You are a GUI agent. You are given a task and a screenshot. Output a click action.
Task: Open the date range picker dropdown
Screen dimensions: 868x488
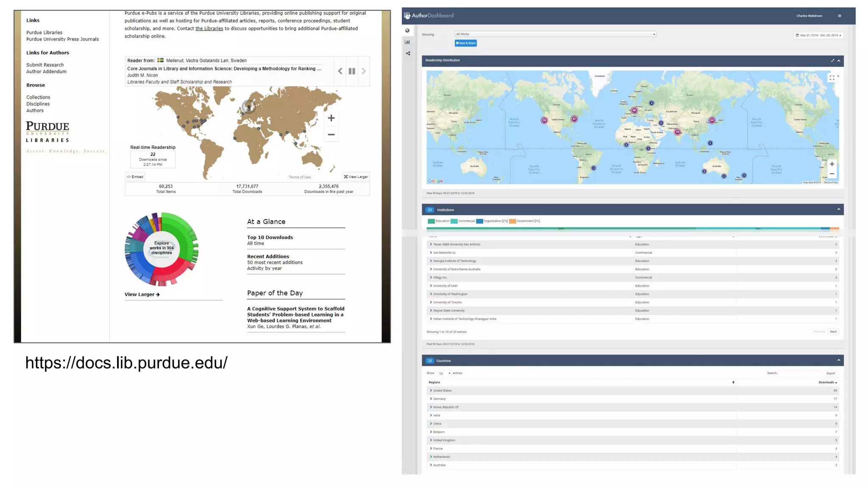[818, 35]
